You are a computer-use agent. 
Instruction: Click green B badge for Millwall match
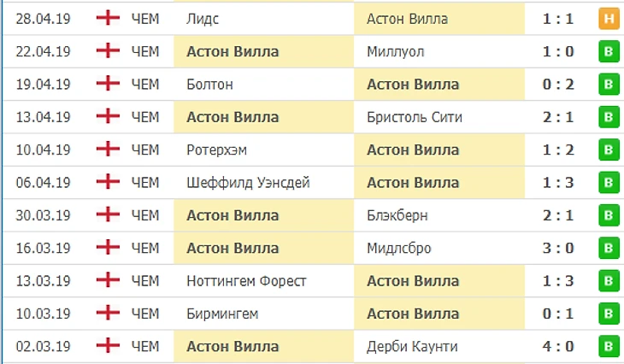pos(608,51)
